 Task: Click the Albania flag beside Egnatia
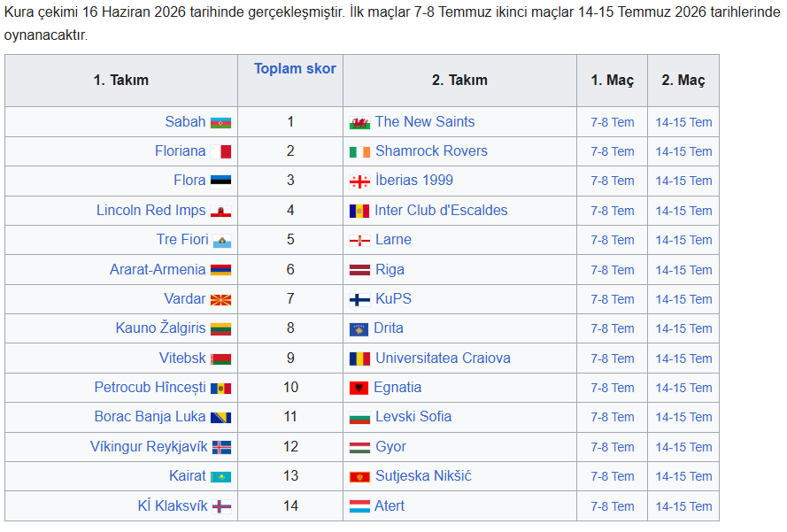[359, 388]
